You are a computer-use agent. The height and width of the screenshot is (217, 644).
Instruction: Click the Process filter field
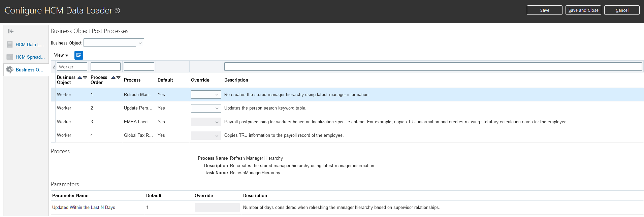139,67
